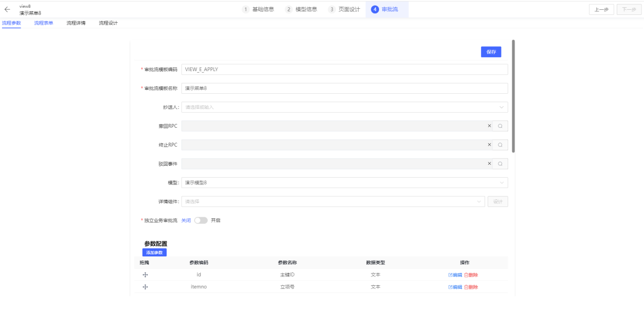The image size is (644, 310).
Task: Click the 下一步 button
Action: tap(629, 9)
